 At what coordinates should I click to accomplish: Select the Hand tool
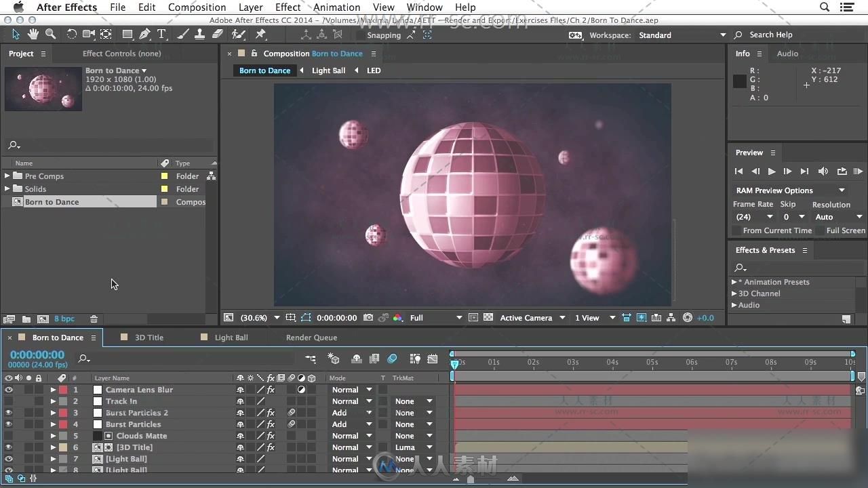[33, 34]
